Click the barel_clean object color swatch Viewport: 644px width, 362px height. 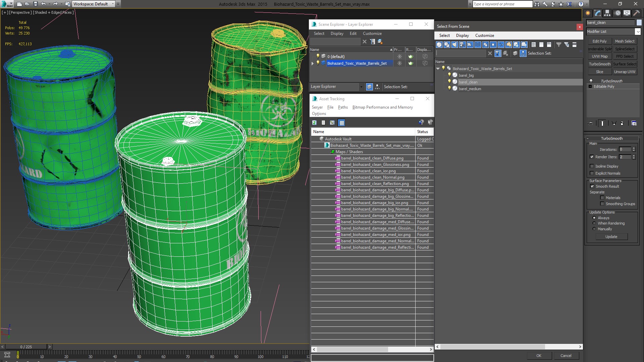pyautogui.click(x=639, y=22)
